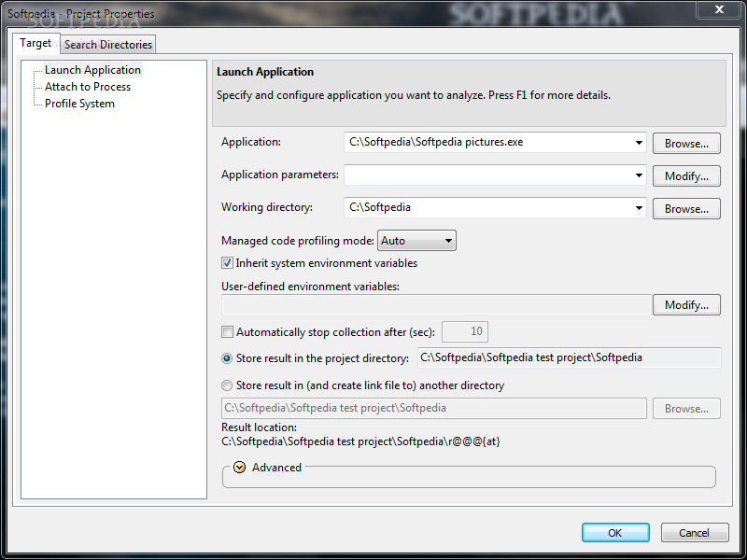The width and height of the screenshot is (747, 560).
Task: Enable Automatically stop collection after checkbox
Action: 227,332
